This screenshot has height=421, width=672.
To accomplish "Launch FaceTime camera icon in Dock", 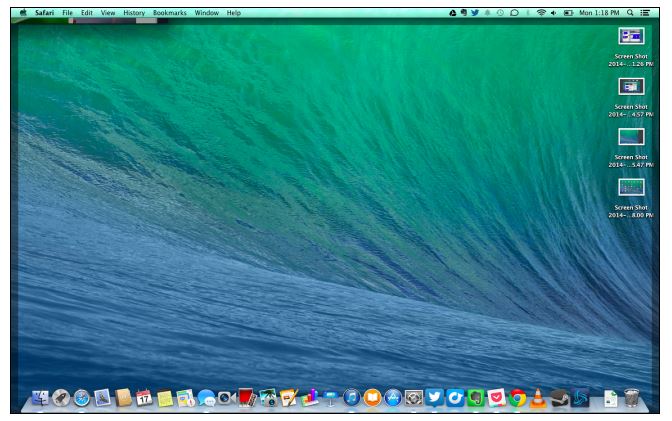I will [x=227, y=398].
